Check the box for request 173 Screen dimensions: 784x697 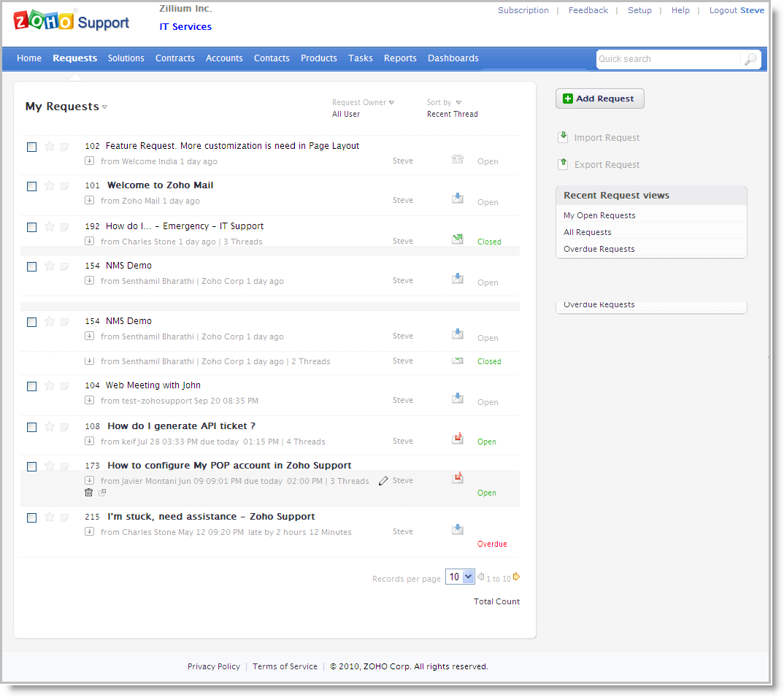coord(31,467)
